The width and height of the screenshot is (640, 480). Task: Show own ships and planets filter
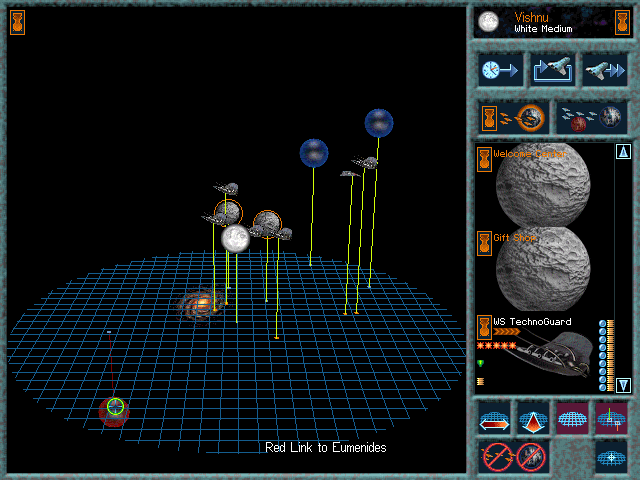[x=513, y=118]
